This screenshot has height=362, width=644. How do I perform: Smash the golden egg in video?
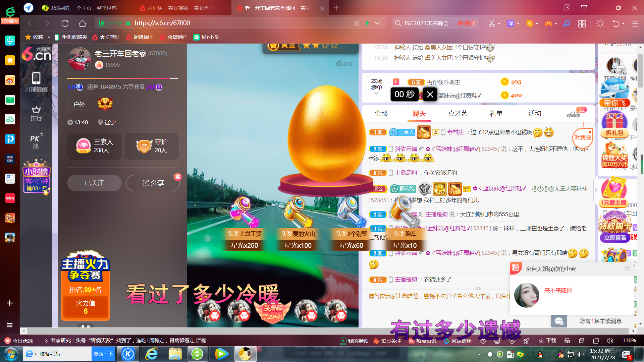326,134
